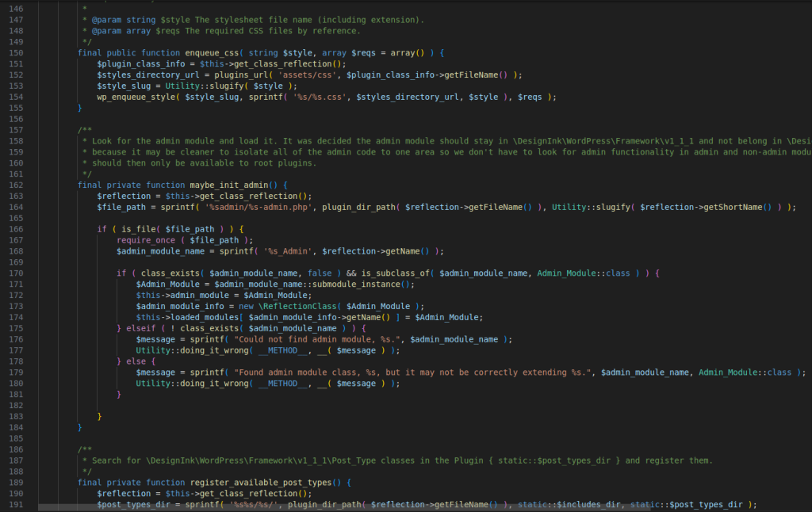Click the plugins_url function call
Viewport: 812px width, 512px height.
coord(243,75)
